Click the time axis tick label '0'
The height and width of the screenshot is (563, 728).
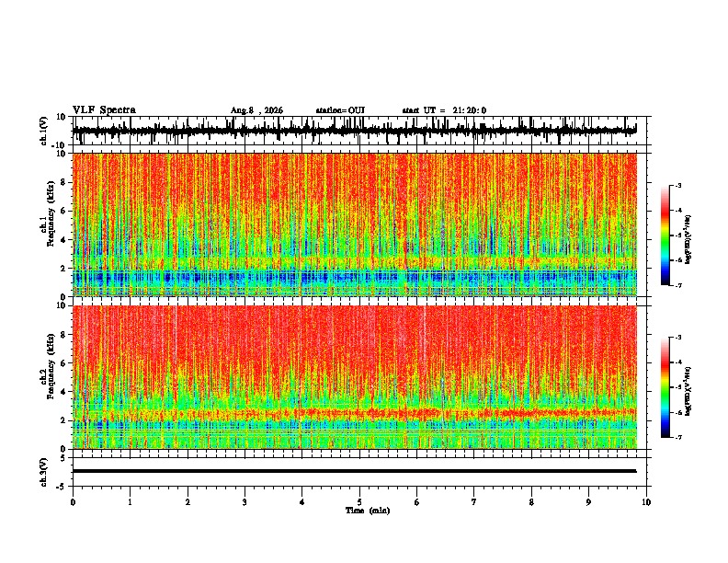[73, 502]
